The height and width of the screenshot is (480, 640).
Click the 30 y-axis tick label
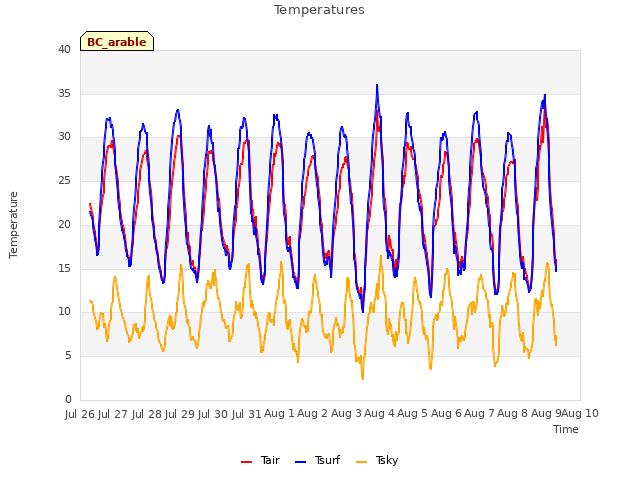point(64,137)
